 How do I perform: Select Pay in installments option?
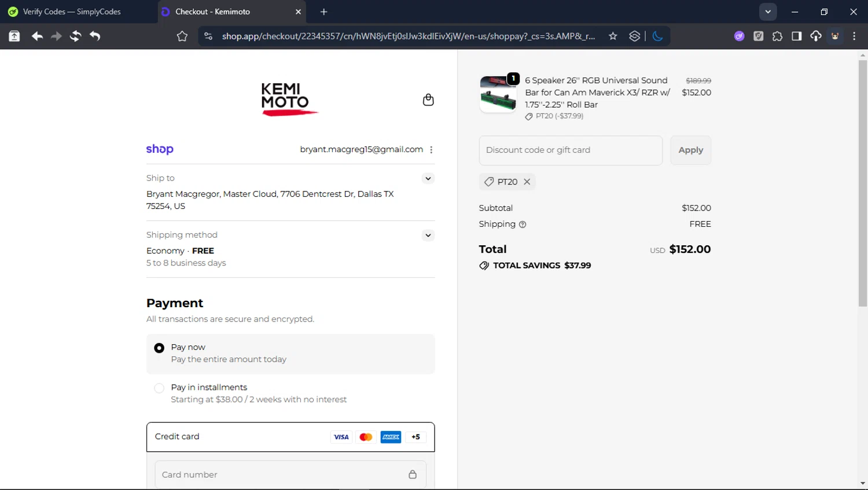pyautogui.click(x=159, y=388)
